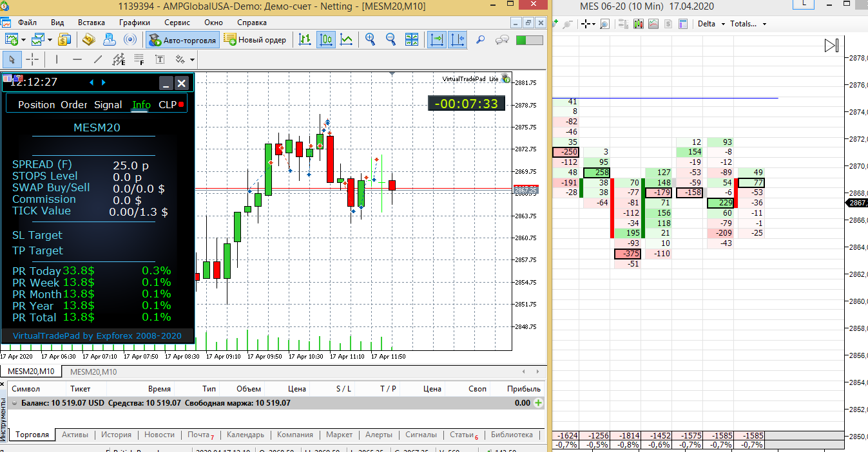Open the Графики menu

[134, 22]
